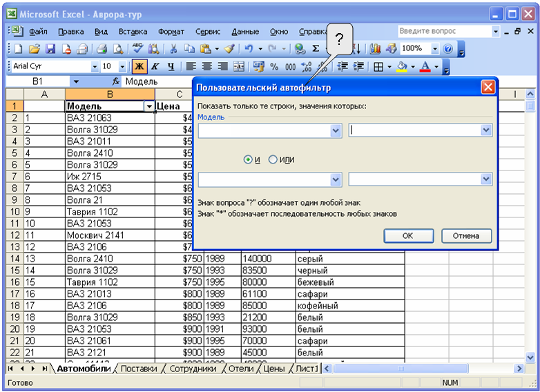Open the Модель column filter arrow
This screenshot has height=392, width=540.
coord(149,107)
